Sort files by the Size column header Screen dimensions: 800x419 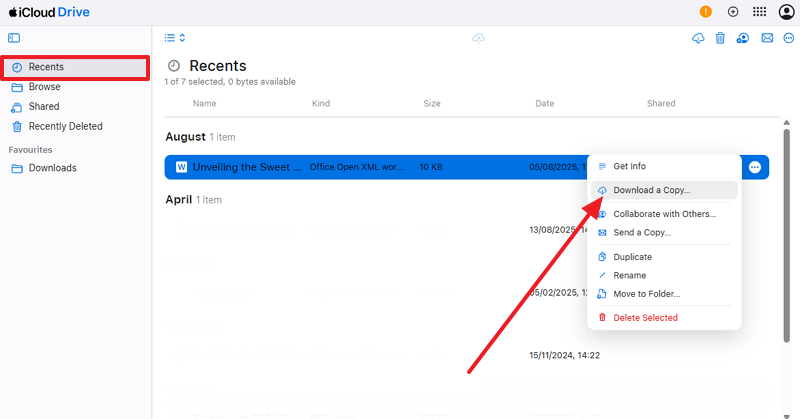pyautogui.click(x=432, y=104)
